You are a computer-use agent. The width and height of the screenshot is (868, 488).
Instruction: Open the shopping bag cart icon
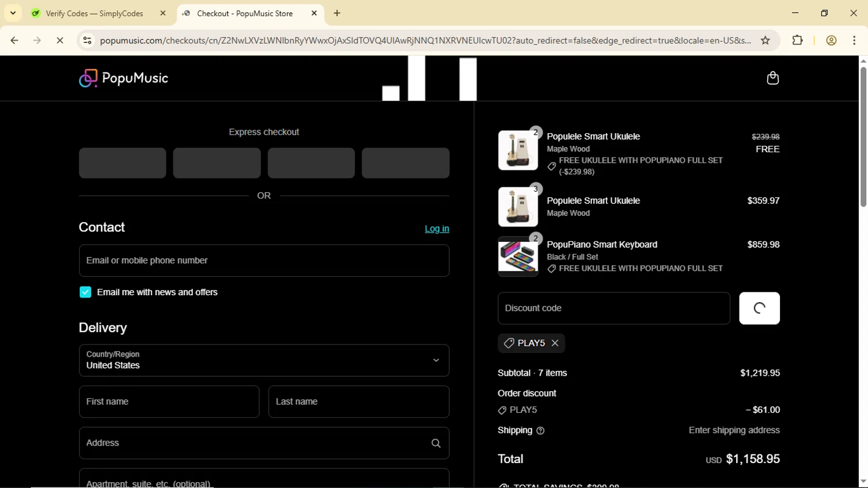click(x=773, y=78)
